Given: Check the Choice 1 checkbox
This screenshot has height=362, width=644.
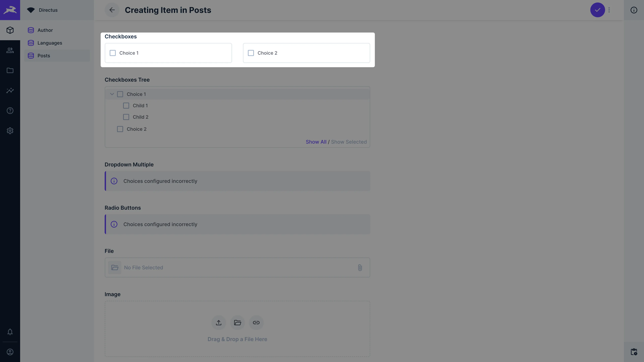Looking at the screenshot, I should click(113, 53).
